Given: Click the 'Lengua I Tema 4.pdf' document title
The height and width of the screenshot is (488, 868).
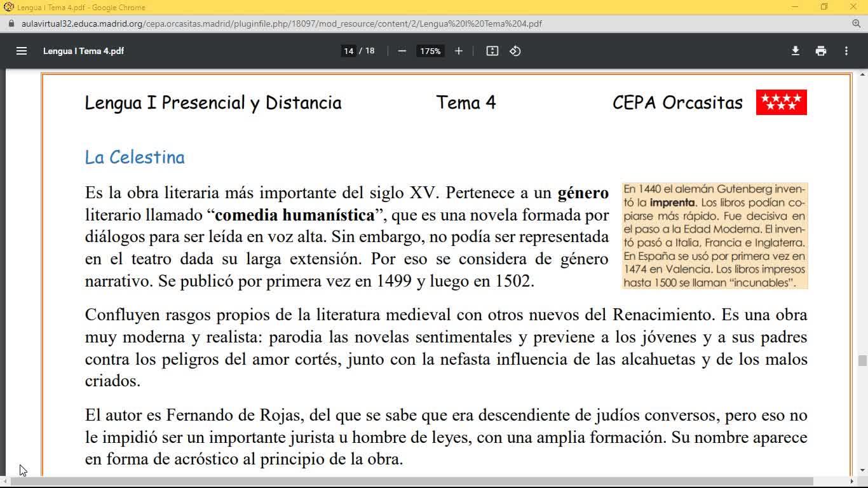Looking at the screenshot, I should click(x=83, y=51).
